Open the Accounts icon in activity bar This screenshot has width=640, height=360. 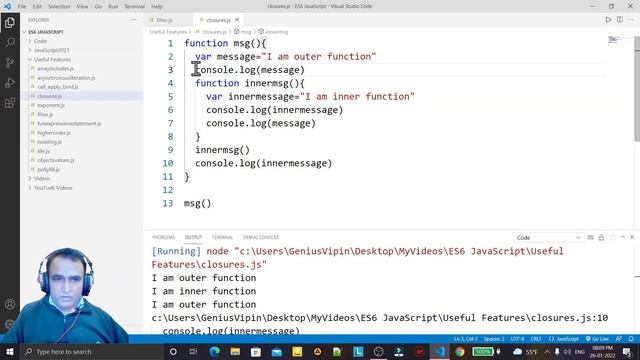click(x=10, y=304)
